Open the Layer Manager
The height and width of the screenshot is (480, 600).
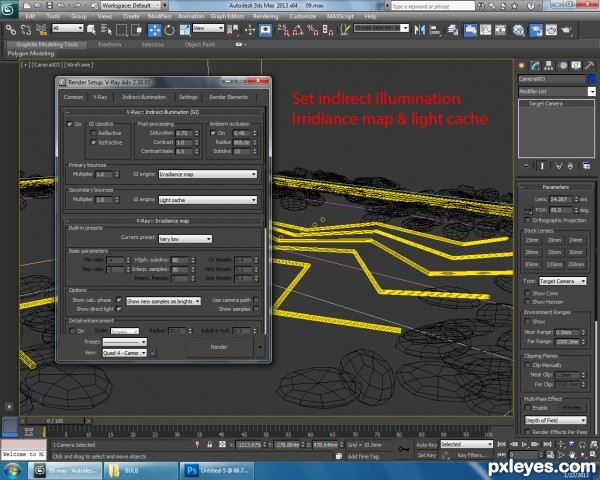point(453,30)
